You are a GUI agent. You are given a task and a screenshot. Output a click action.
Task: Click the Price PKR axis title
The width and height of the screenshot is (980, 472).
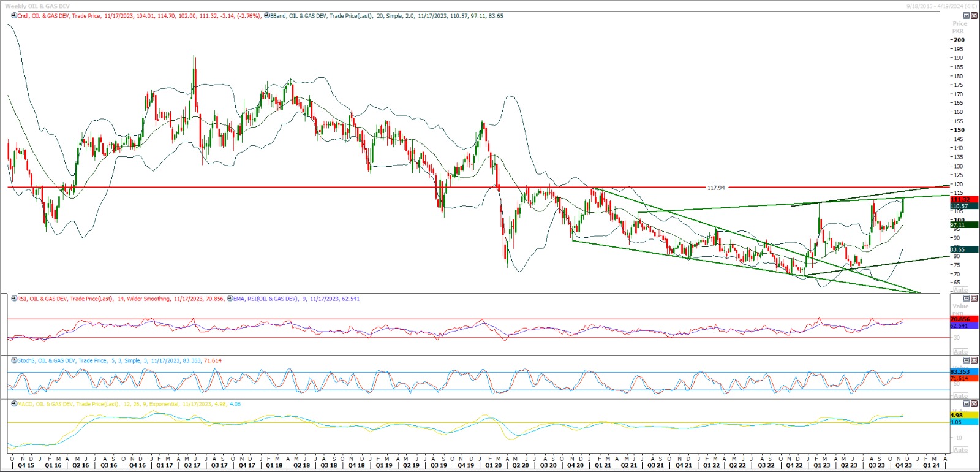click(959, 28)
